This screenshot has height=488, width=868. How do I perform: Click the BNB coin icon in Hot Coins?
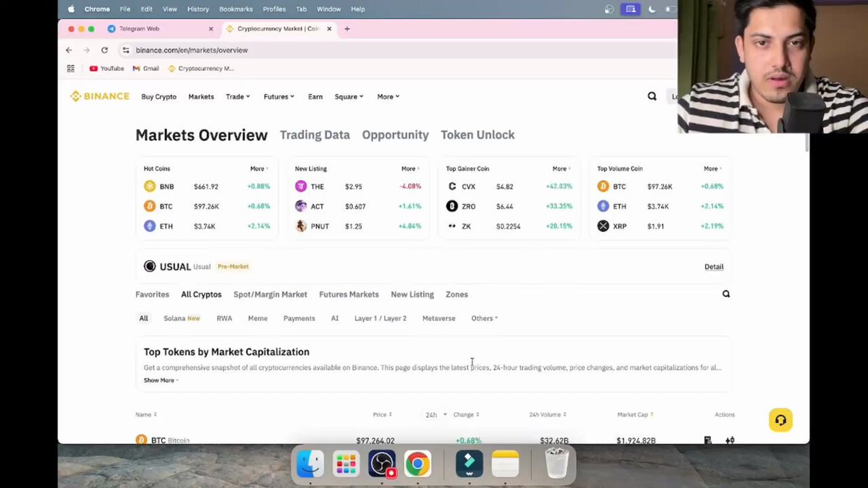(150, 187)
